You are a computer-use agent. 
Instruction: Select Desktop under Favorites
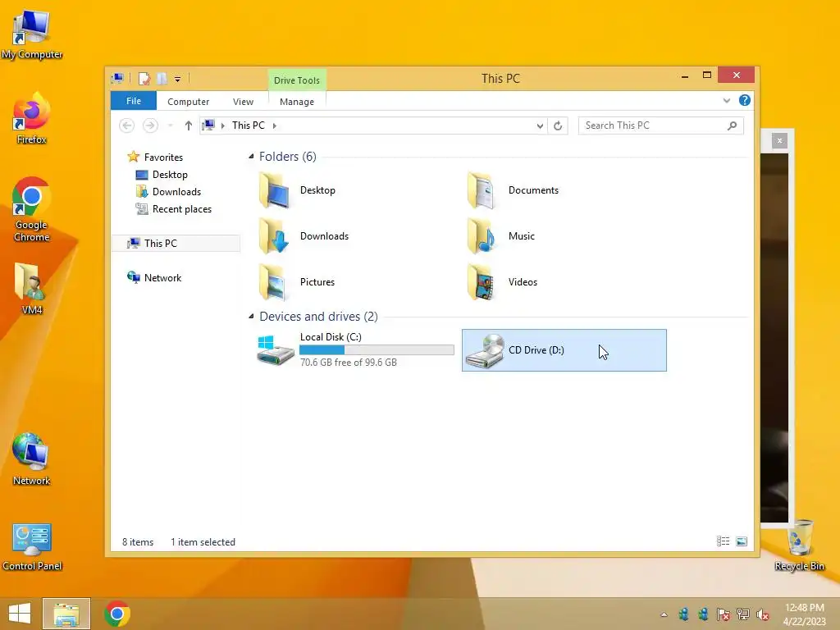point(170,175)
